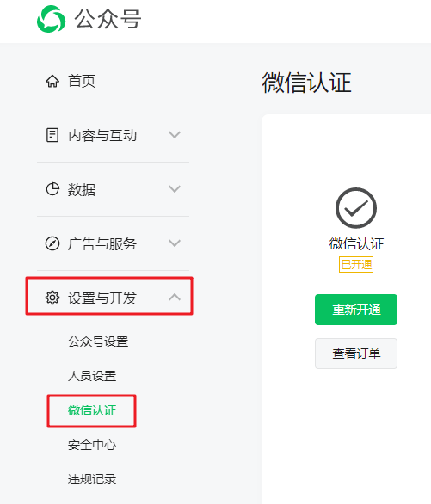431x504 pixels.
Task: Go to 违规记录 submenu item
Action: click(x=92, y=479)
